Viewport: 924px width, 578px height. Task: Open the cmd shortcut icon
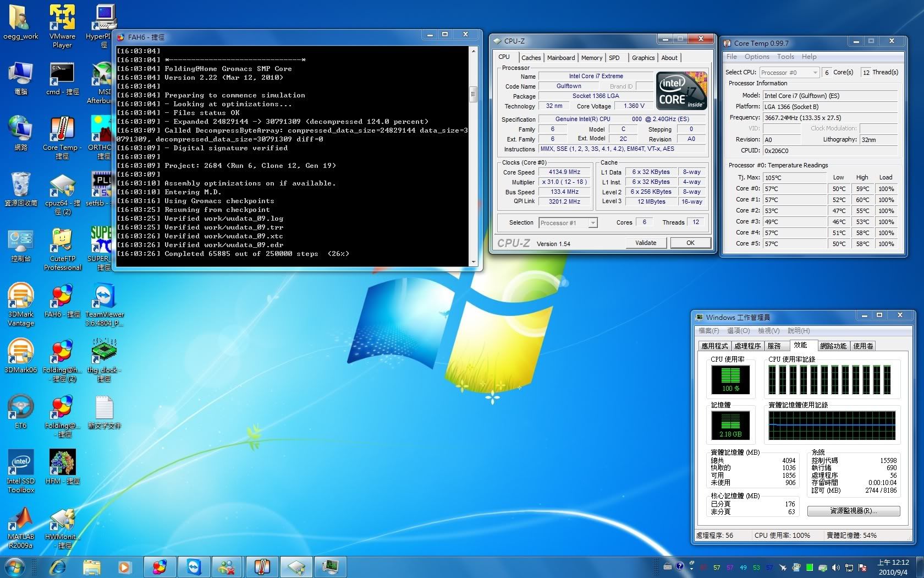[62, 79]
